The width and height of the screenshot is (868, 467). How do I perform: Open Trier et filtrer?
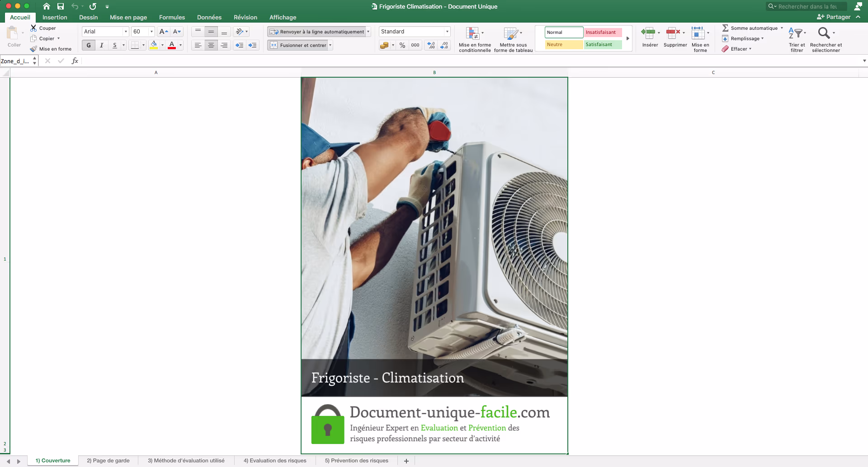[797, 39]
